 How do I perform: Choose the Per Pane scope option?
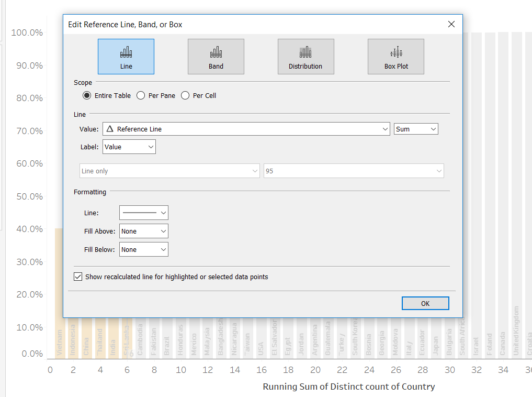point(141,96)
